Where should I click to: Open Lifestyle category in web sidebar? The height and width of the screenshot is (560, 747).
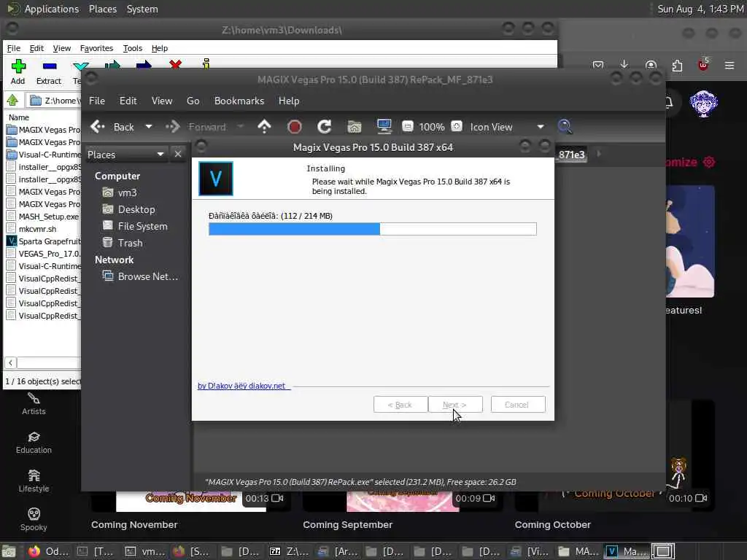[34, 481]
